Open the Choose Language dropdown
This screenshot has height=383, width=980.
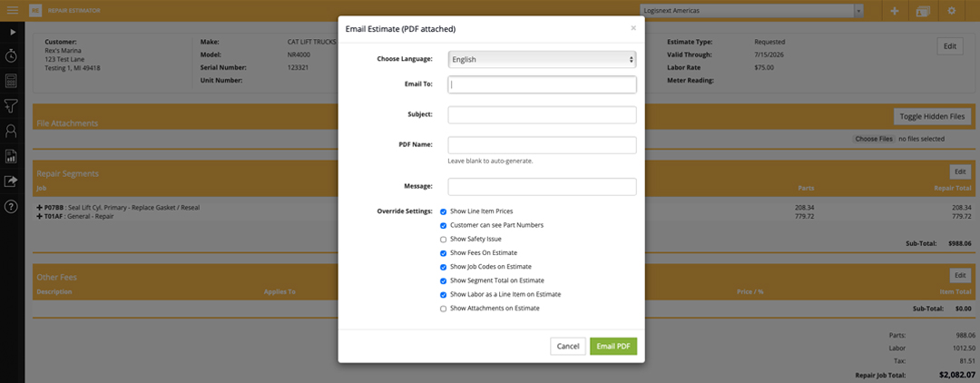542,59
